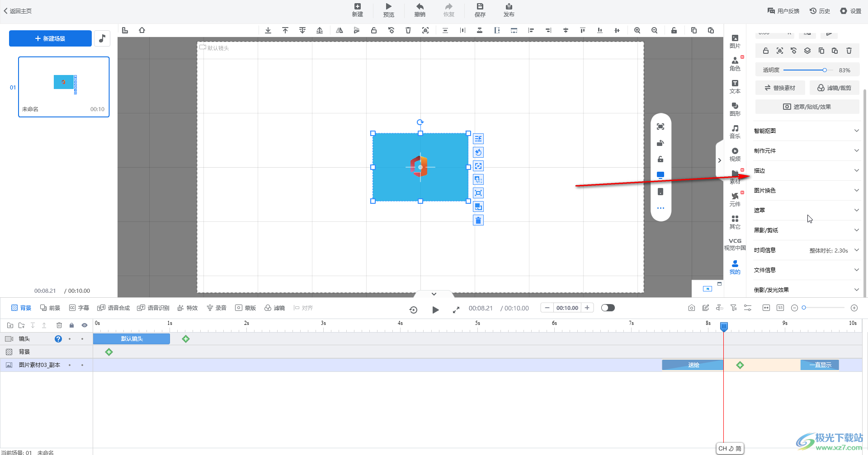
Task: Toggle lock icon in properties panel
Action: (766, 51)
